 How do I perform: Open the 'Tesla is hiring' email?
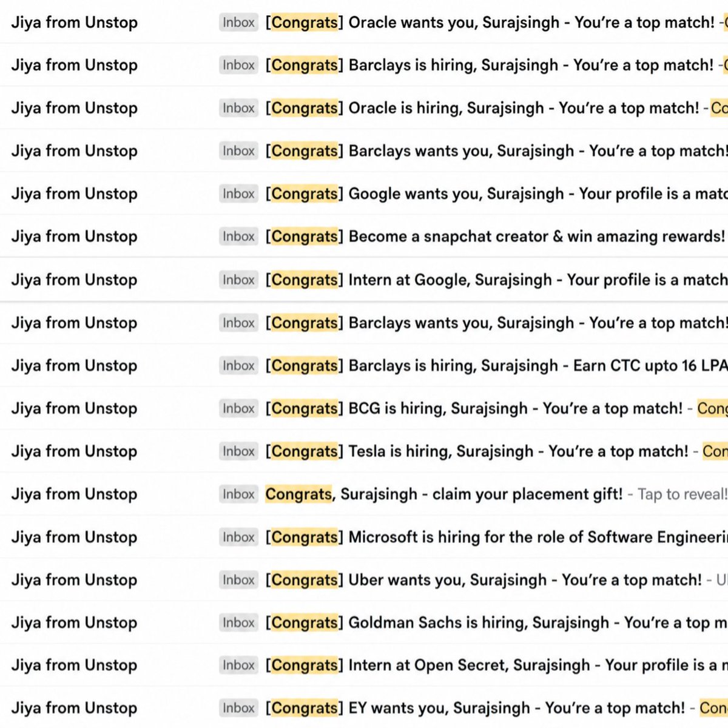pos(364,451)
